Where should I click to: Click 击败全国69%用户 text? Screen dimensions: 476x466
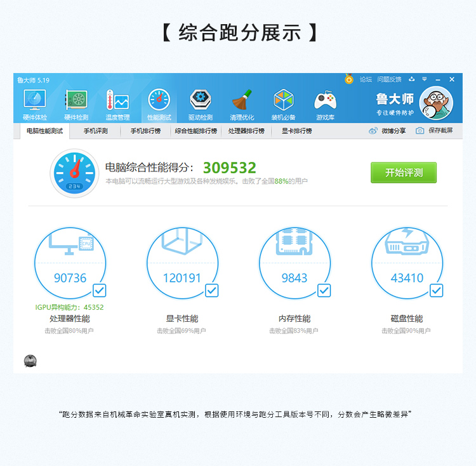pyautogui.click(x=182, y=331)
